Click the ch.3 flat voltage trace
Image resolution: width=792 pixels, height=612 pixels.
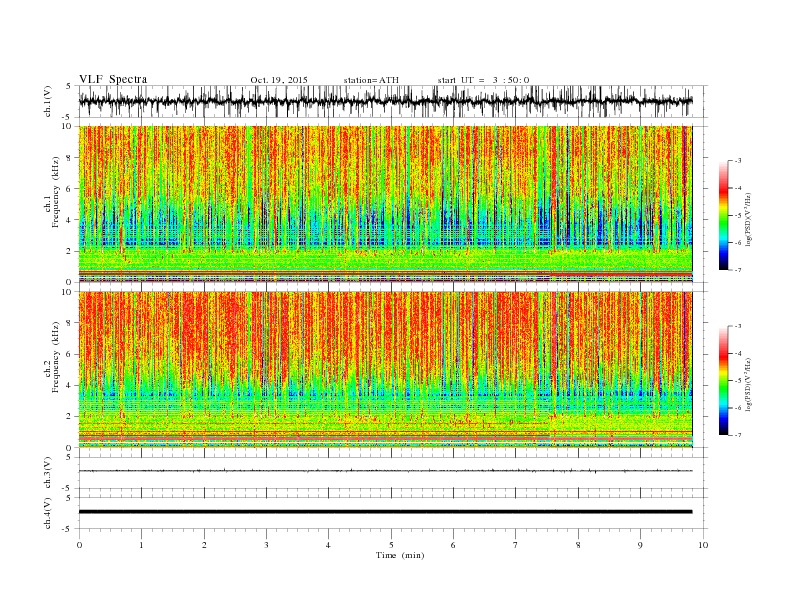coord(385,471)
